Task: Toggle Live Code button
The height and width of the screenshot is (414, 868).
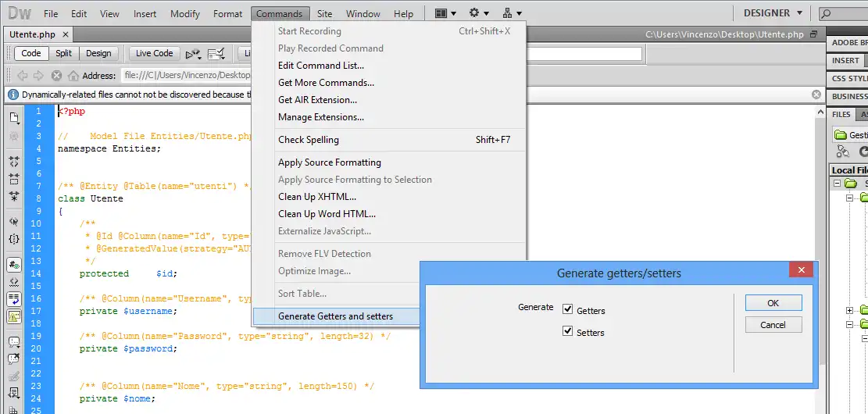Action: click(x=155, y=53)
